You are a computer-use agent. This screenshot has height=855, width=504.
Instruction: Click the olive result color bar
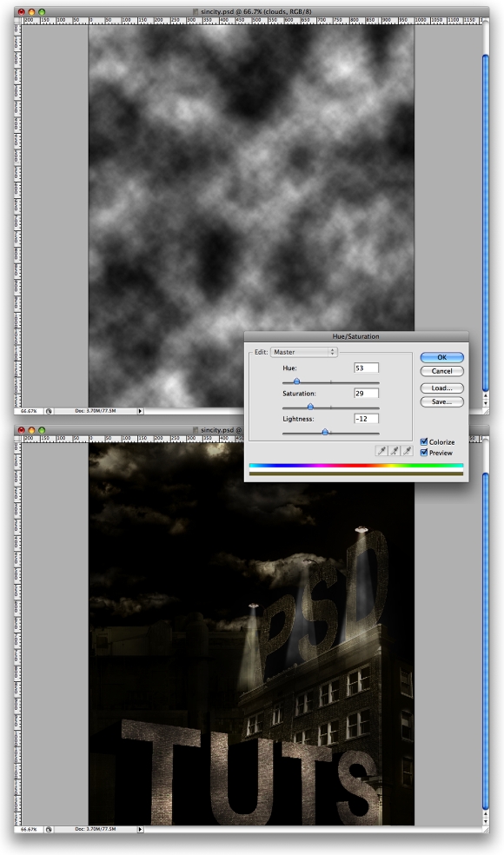[x=355, y=474]
